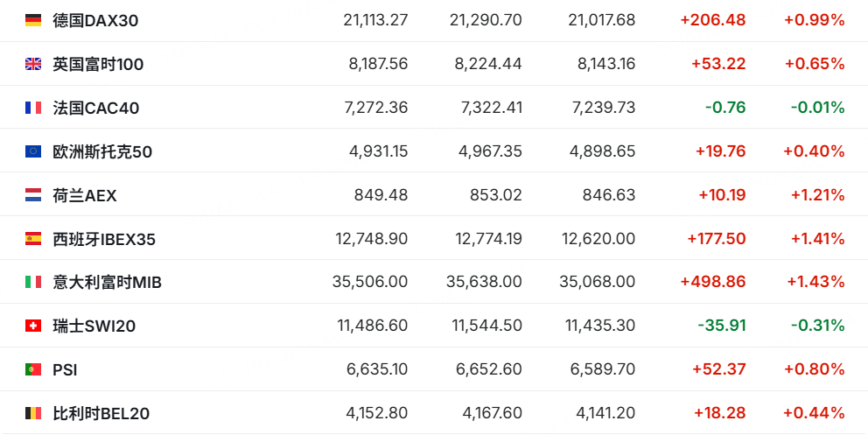Open the 比利时BEL20 index link

(x=101, y=413)
